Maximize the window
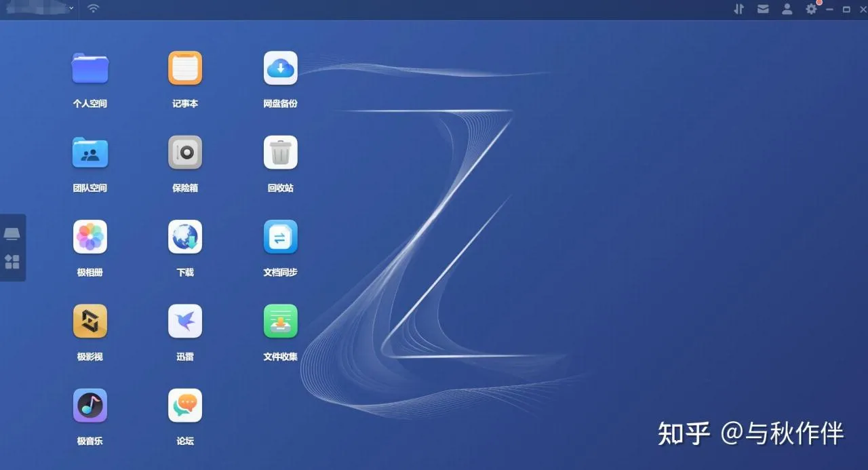This screenshot has width=868, height=470. [x=846, y=9]
